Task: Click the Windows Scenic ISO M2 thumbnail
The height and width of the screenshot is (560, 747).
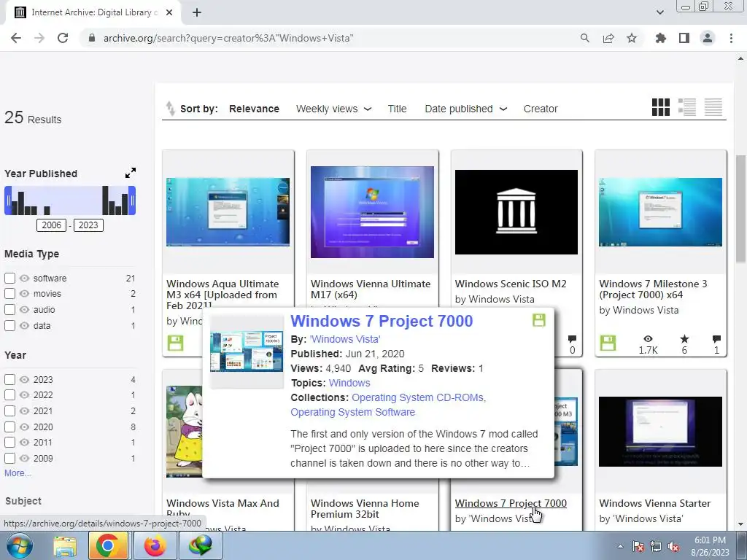Action: (x=516, y=212)
